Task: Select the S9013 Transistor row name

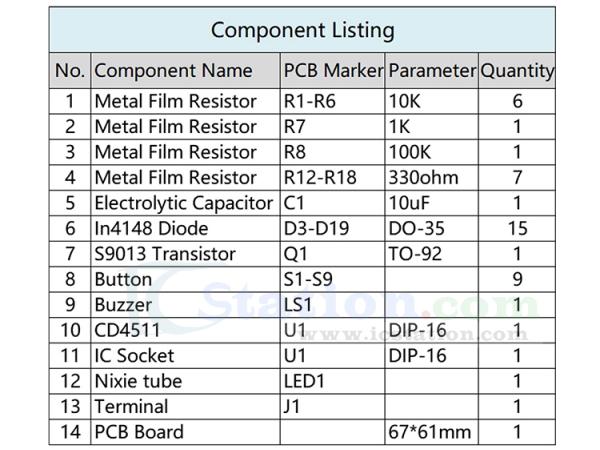Action: coord(164,254)
